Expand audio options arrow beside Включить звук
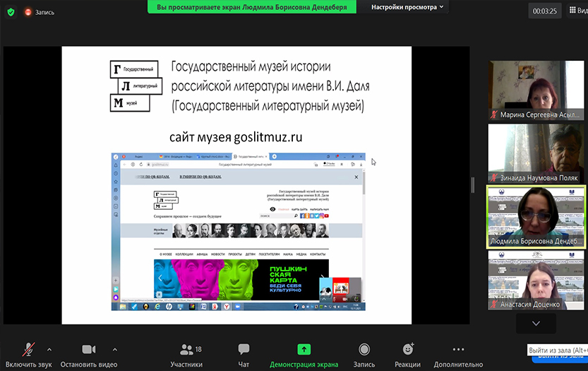 pyautogui.click(x=49, y=349)
